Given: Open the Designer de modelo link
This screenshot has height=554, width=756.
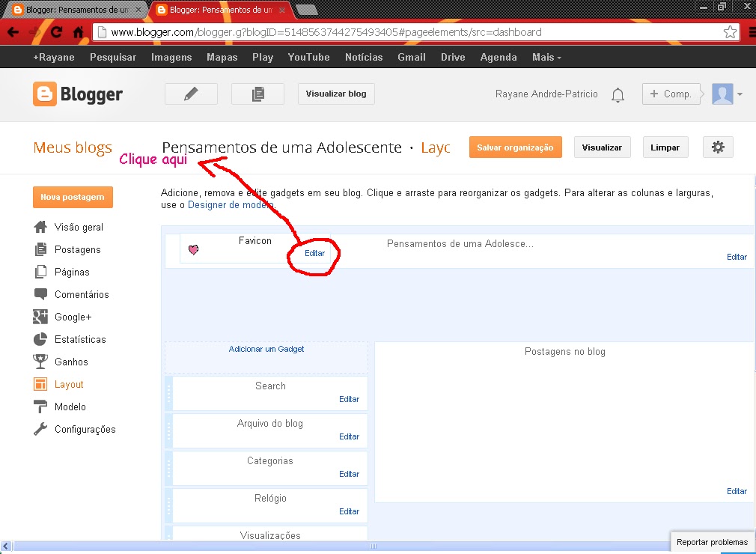Looking at the screenshot, I should [x=231, y=205].
